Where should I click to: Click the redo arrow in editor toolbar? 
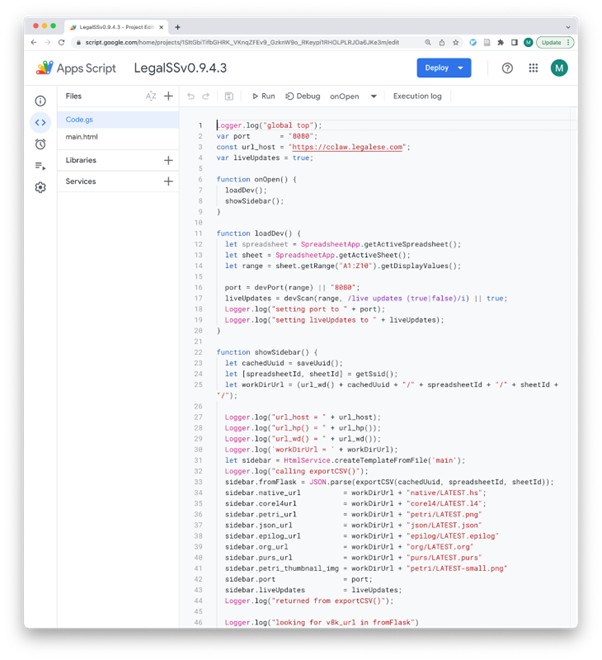point(206,96)
